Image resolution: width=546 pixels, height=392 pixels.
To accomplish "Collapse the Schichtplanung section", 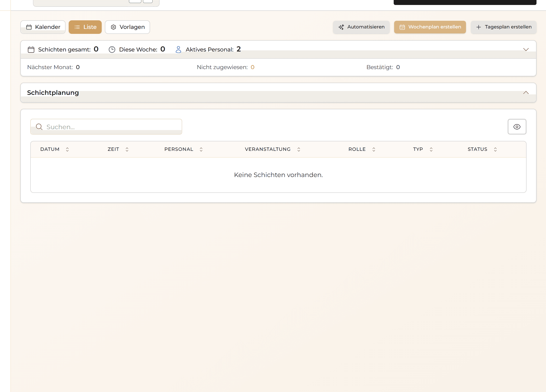I will 526,93.
